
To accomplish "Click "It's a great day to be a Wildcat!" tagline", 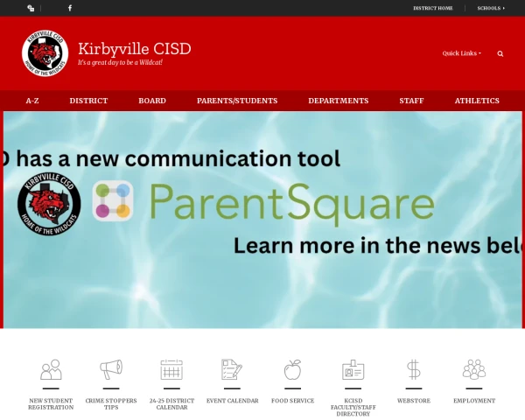I will pyautogui.click(x=120, y=63).
